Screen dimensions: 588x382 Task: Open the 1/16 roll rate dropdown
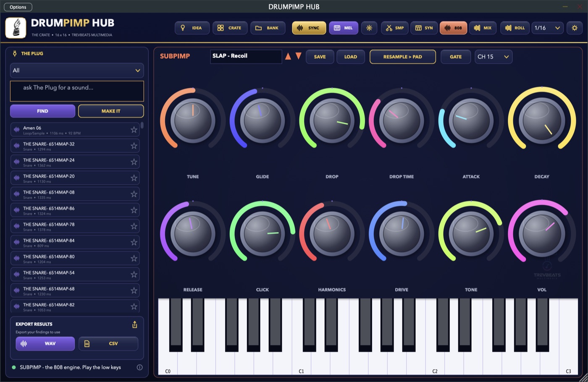[547, 28]
